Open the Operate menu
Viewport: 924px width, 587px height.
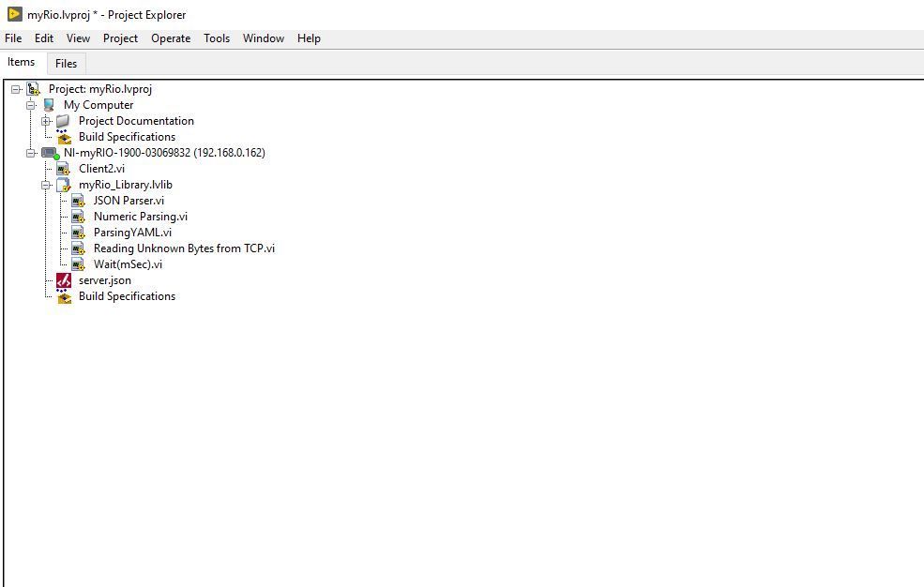[x=171, y=38]
